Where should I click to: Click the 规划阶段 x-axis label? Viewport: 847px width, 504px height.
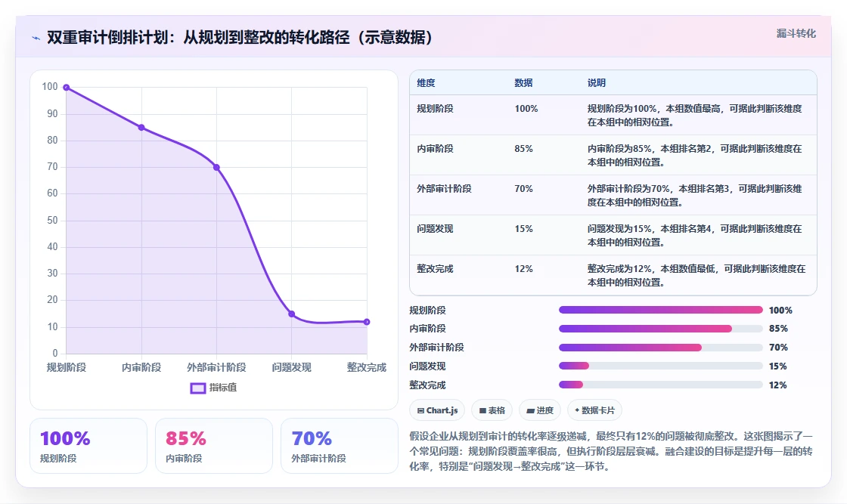pyautogui.click(x=67, y=367)
